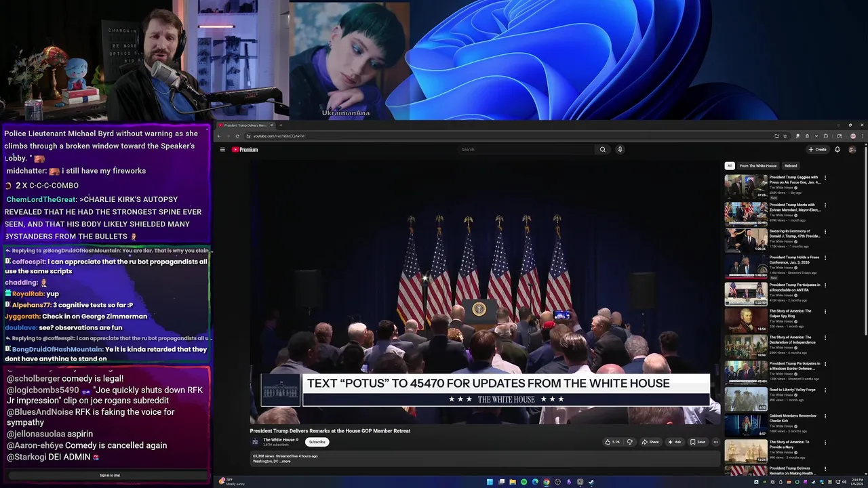Click chat message from Jyggorath about George Zimmerman
The width and height of the screenshot is (868, 488).
(x=75, y=317)
